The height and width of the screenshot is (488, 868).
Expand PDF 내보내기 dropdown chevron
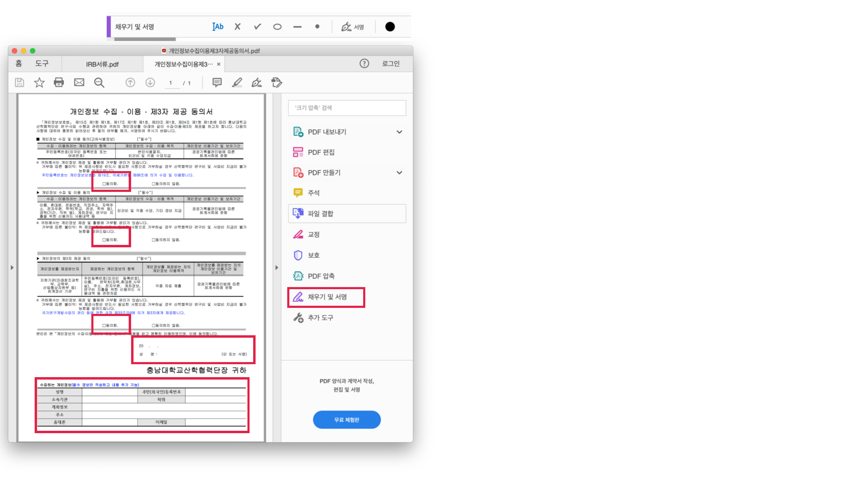399,132
